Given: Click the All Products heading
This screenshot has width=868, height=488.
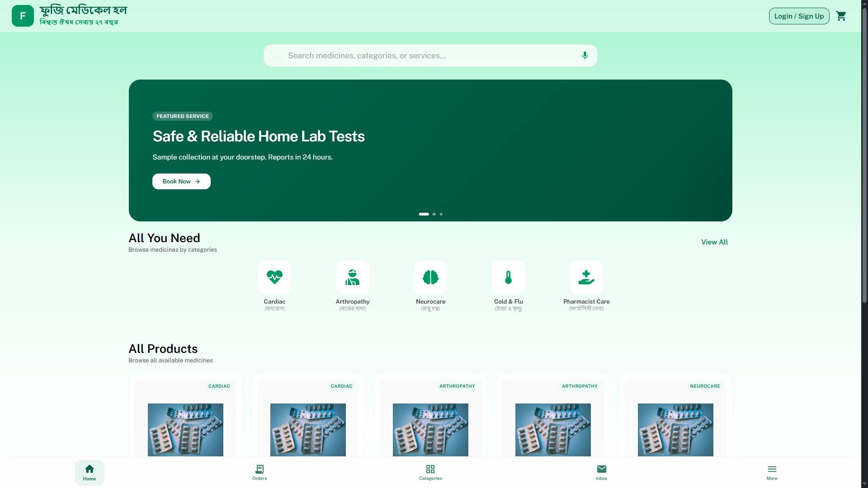Looking at the screenshot, I should 163,349.
